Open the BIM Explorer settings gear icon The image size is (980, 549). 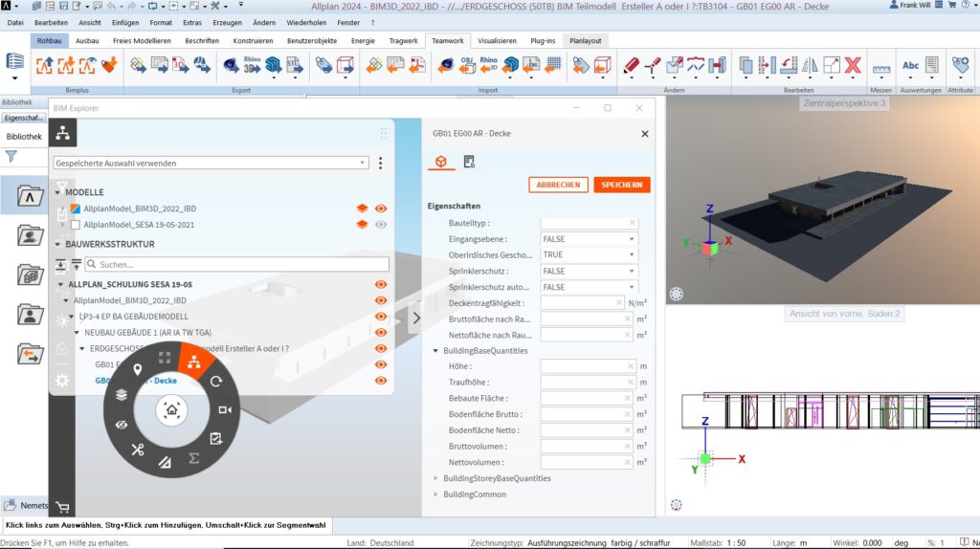point(62,380)
